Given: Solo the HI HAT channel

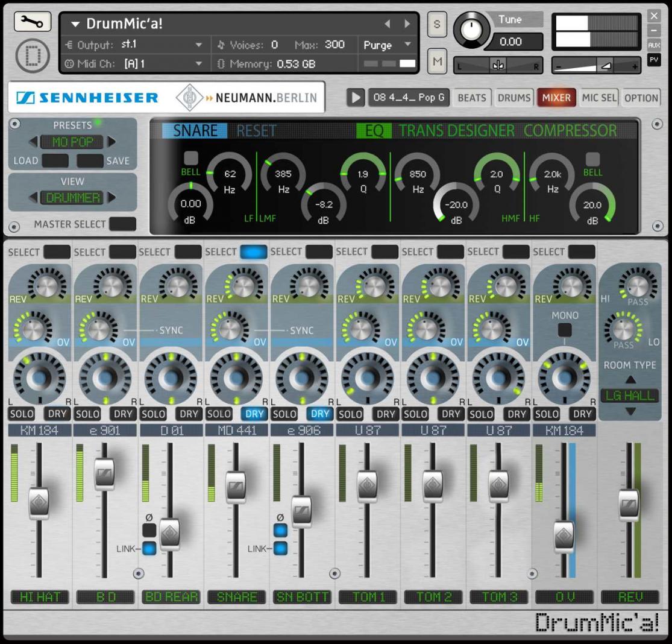Looking at the screenshot, I should click(x=22, y=414).
